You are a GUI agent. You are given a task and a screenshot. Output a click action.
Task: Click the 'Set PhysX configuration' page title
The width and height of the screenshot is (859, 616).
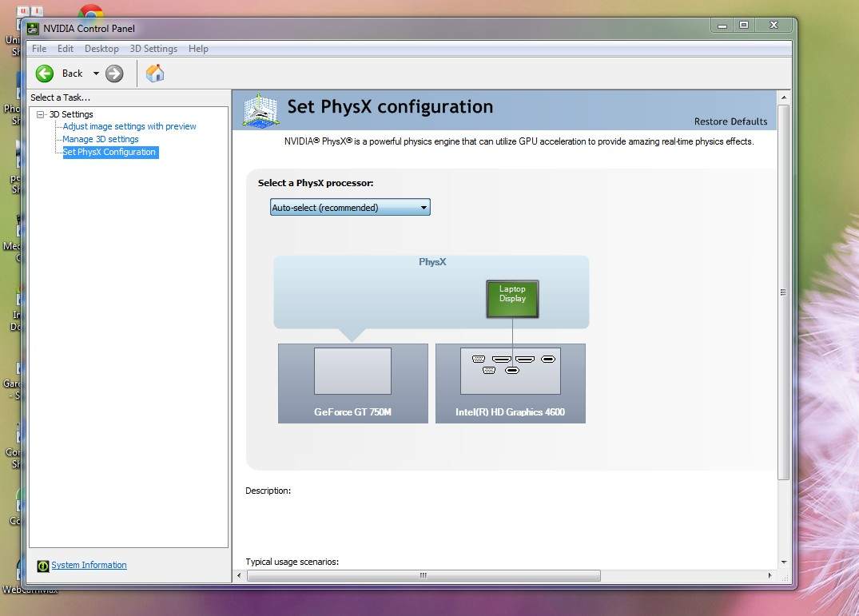pyautogui.click(x=390, y=107)
